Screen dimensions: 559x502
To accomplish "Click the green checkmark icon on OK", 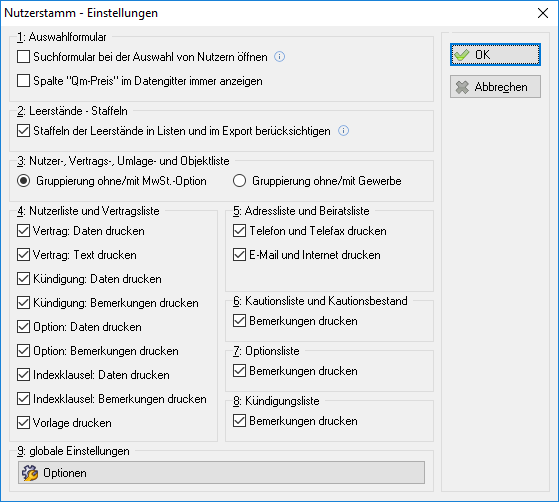I will (x=462, y=55).
